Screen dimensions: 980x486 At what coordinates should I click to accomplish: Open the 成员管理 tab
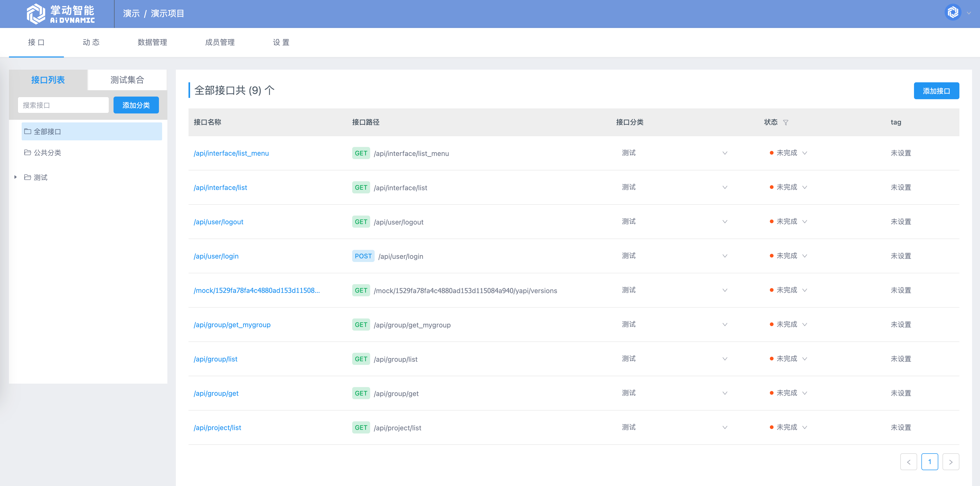[219, 42]
